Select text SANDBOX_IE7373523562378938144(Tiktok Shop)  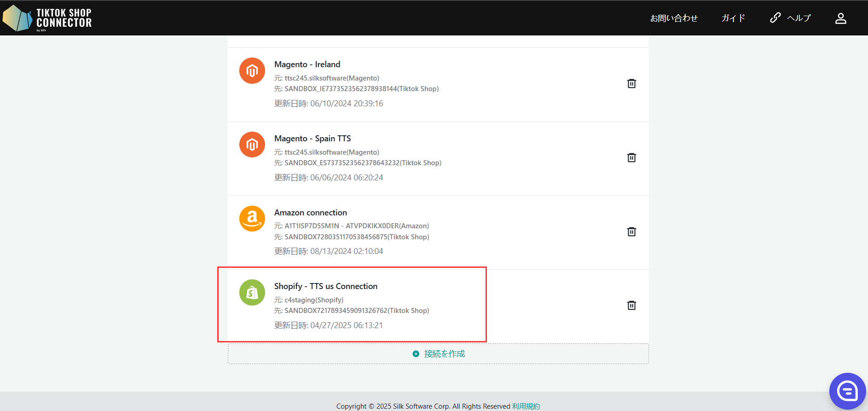[362, 89]
